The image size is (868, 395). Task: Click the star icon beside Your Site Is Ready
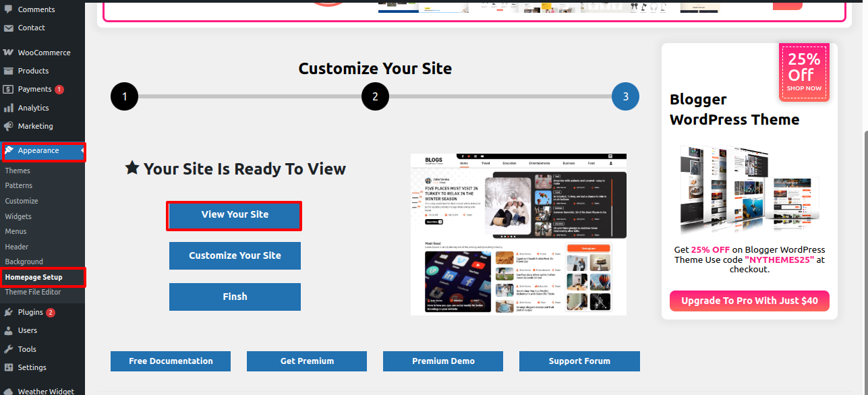pos(132,168)
